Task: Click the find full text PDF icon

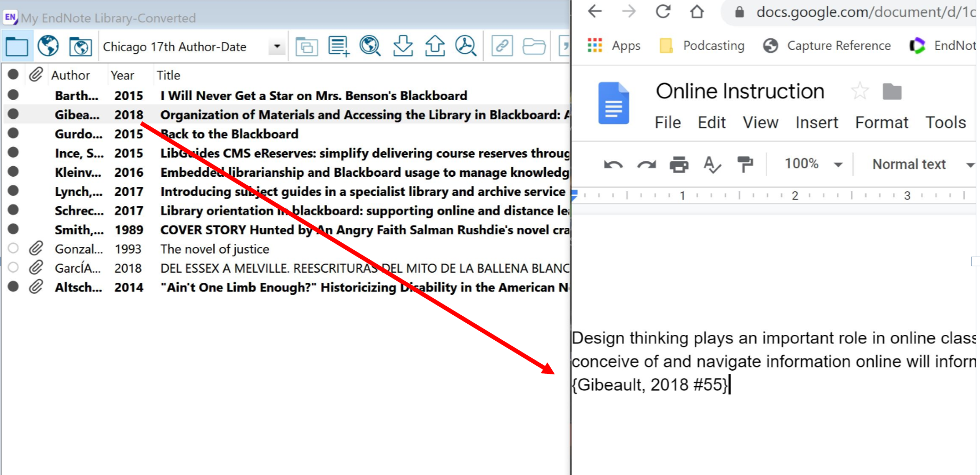Action: coord(466,46)
